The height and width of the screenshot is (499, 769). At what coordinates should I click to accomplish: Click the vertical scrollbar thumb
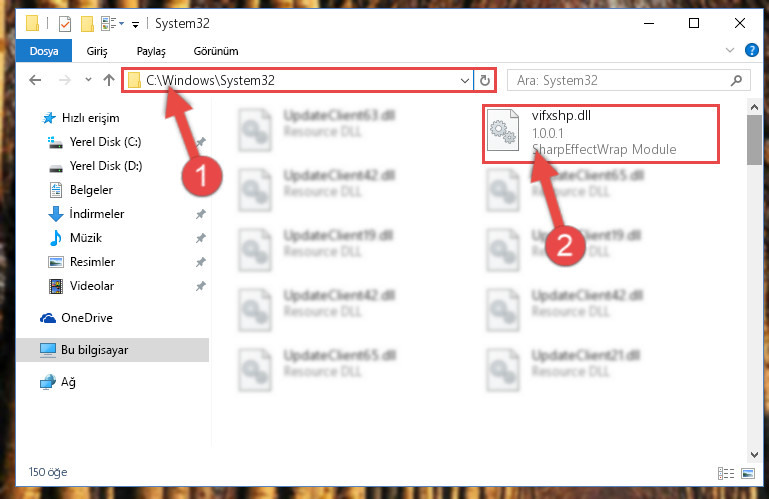[x=754, y=140]
